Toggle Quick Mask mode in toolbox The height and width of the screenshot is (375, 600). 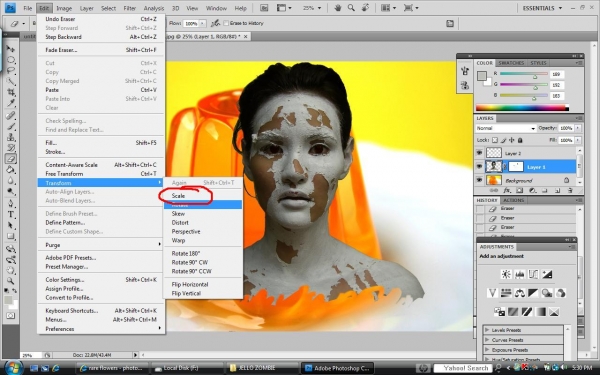[x=11, y=316]
